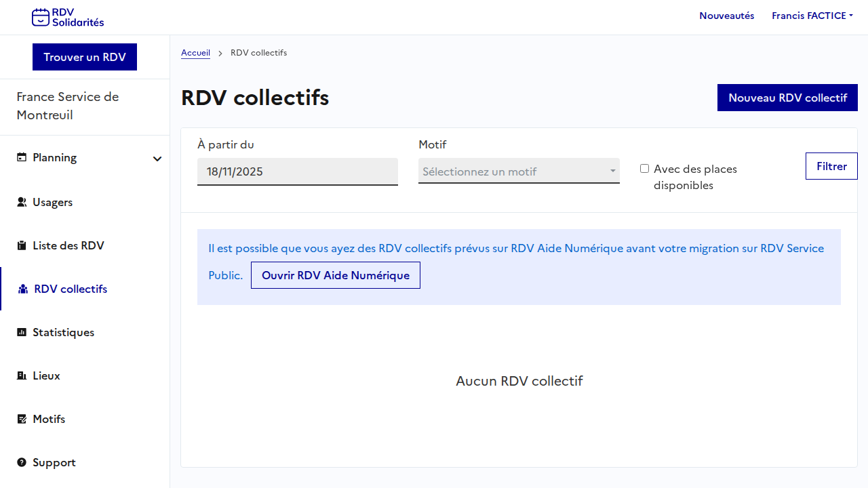Viewport: 868px width, 488px height.
Task: Enable the 'Avec des places disponibles' checkbox
Action: pos(644,169)
